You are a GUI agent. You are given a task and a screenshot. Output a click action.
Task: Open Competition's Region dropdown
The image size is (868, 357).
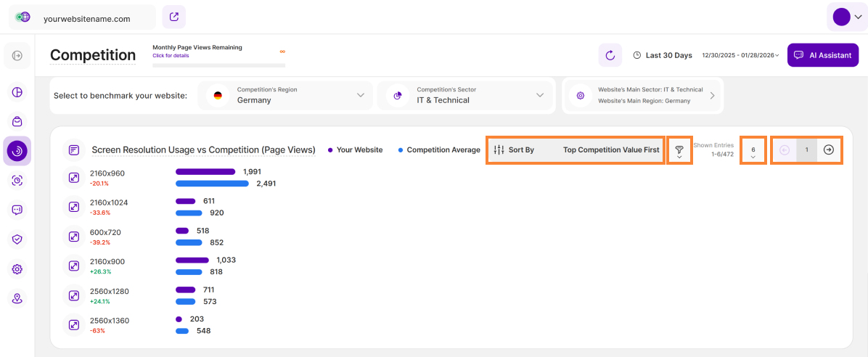point(284,96)
